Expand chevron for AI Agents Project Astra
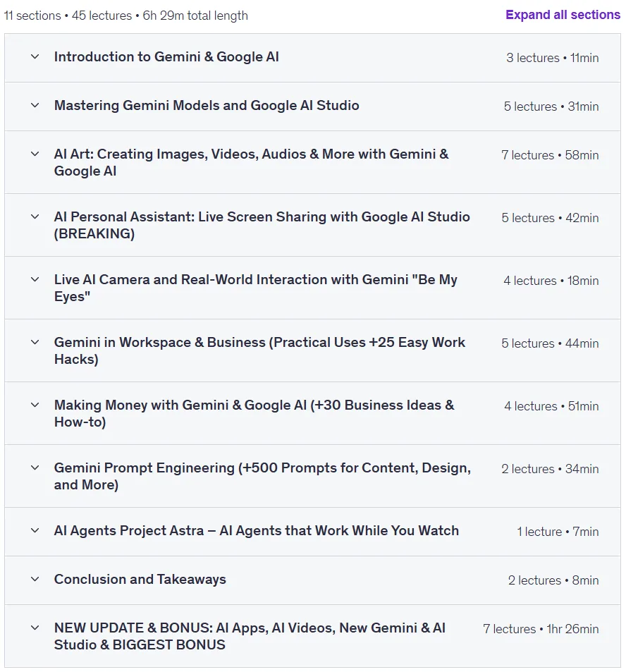 point(35,530)
